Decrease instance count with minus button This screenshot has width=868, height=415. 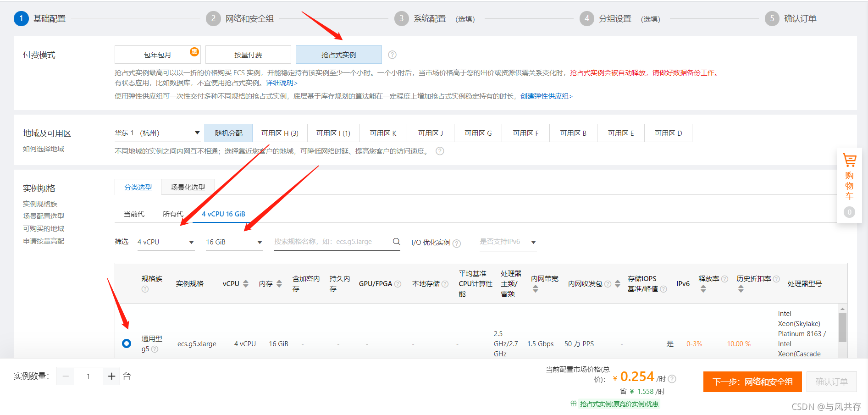tap(66, 376)
